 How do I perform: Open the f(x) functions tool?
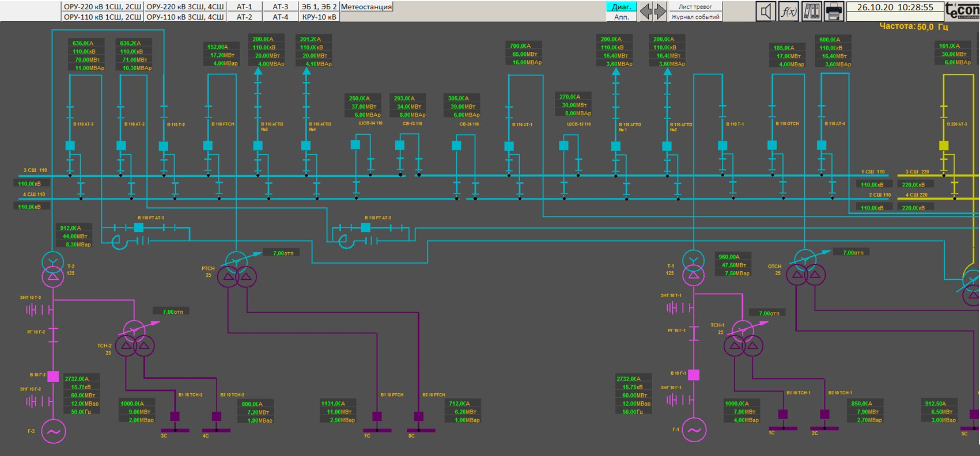788,12
